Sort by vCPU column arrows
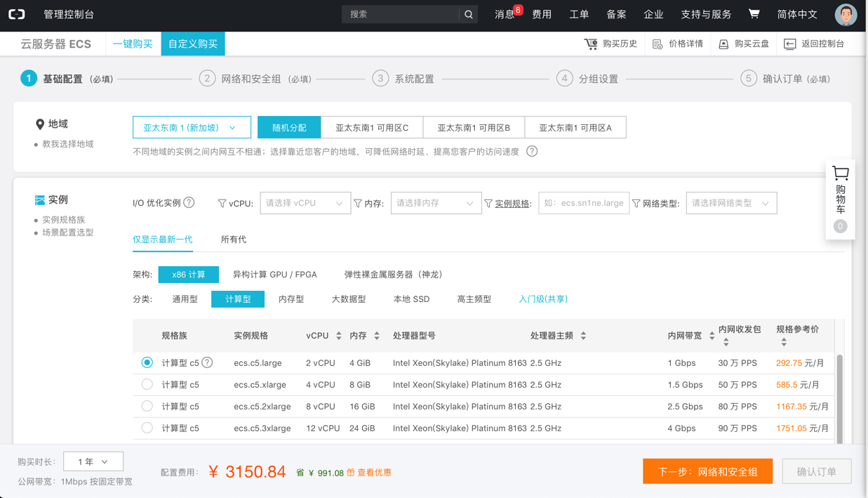Image resolution: width=868 pixels, height=498 pixels. pyautogui.click(x=339, y=336)
